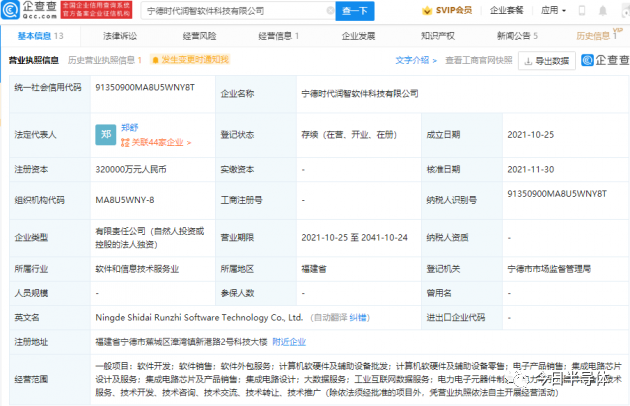Open 查看工商官网快照 link
The width and height of the screenshot is (630, 406).
[479, 60]
